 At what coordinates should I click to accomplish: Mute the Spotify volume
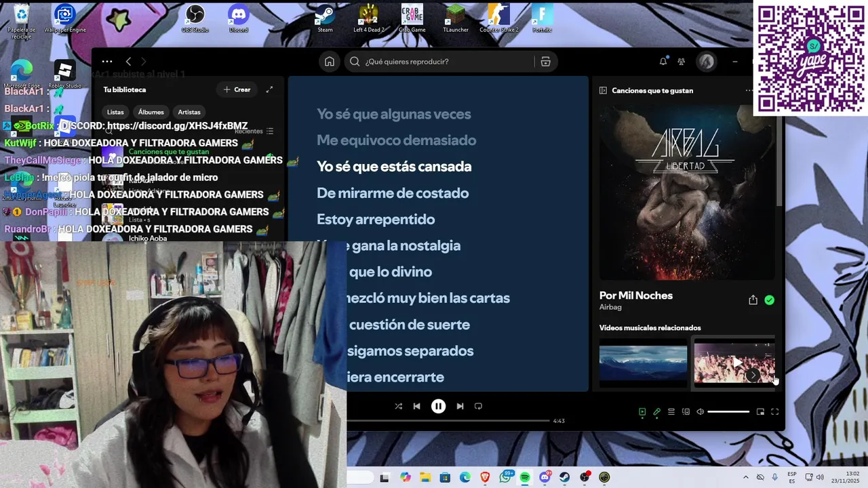click(x=701, y=411)
